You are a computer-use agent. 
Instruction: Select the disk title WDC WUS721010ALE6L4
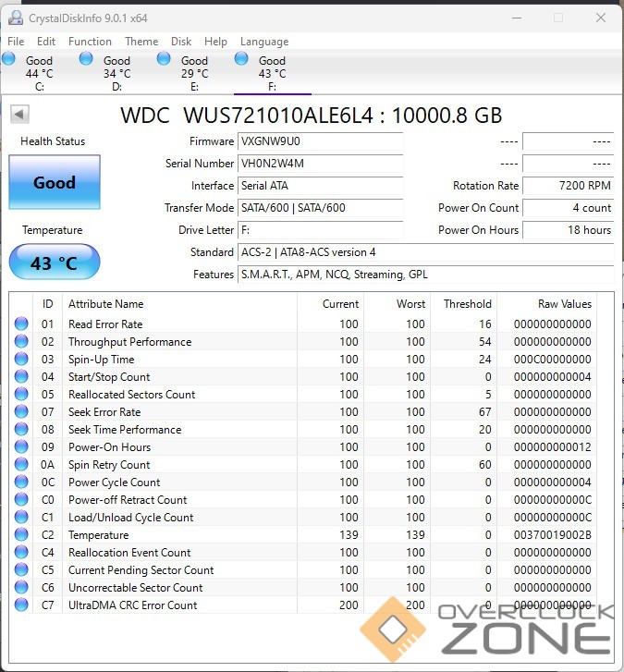(x=247, y=116)
